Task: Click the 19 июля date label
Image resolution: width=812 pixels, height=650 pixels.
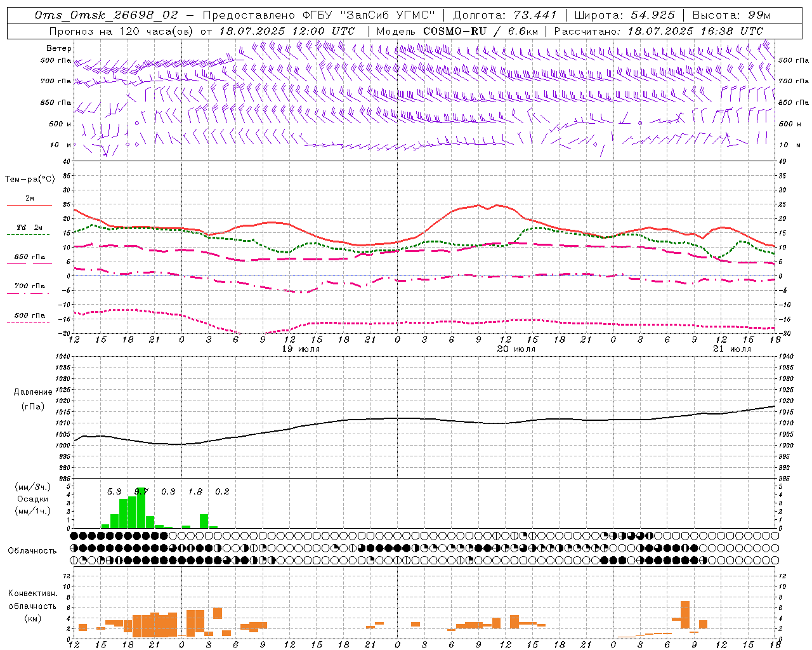Action: point(301,349)
